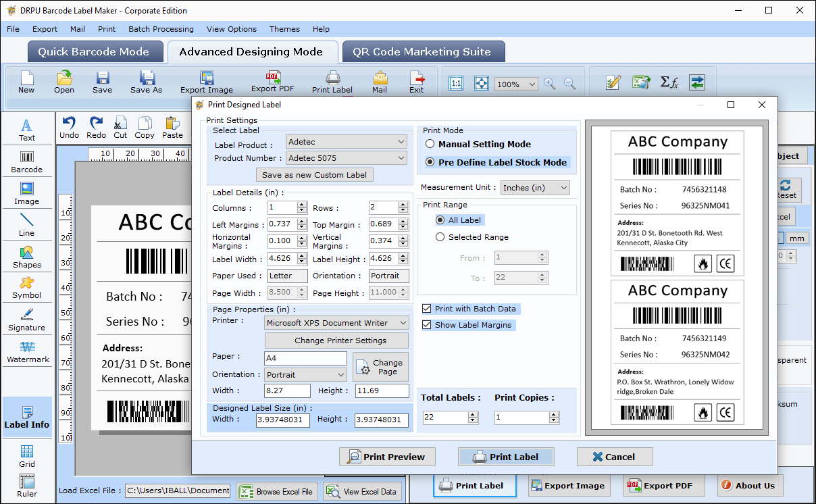Toggle the Grid option in sidebar

[27, 456]
